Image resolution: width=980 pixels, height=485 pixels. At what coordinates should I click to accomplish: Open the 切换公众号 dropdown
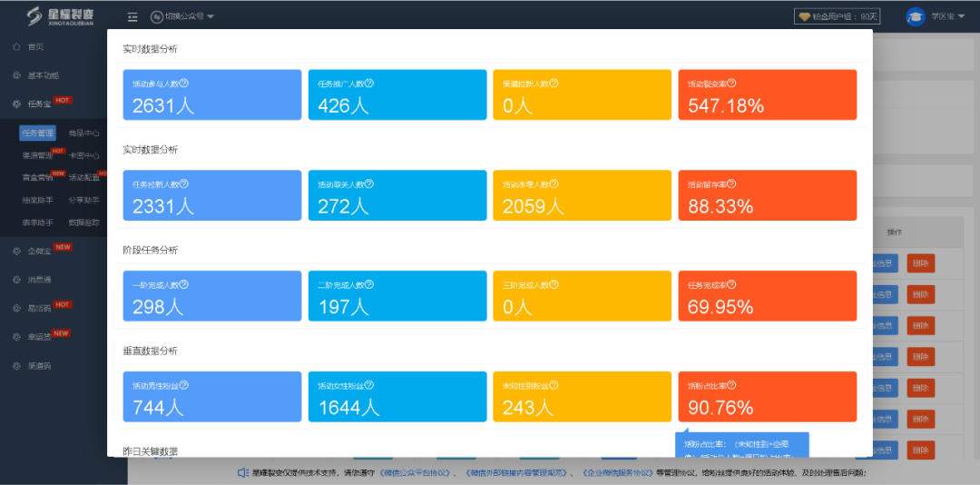pos(182,16)
